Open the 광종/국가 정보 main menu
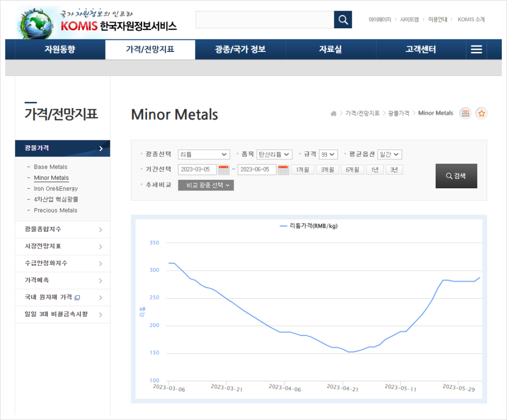Image resolution: width=507 pixels, height=420 pixels. [x=240, y=49]
